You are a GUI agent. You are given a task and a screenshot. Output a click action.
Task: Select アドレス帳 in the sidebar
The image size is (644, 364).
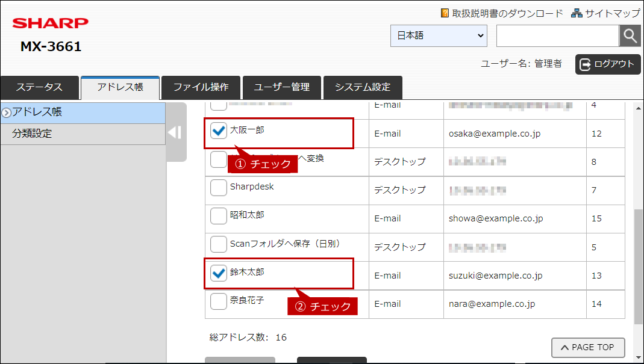point(83,113)
